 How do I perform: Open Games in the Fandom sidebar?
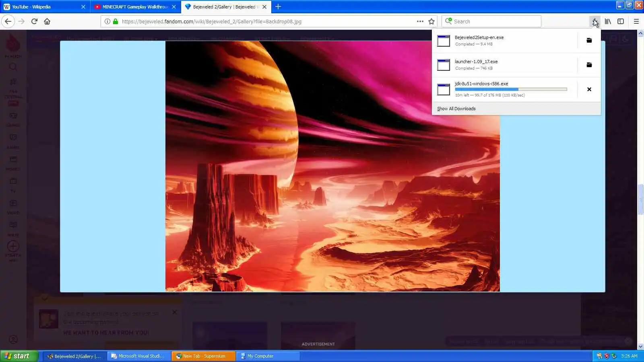pos(13,119)
